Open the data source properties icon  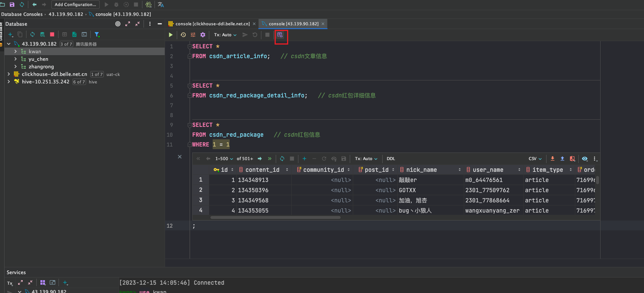(42, 34)
